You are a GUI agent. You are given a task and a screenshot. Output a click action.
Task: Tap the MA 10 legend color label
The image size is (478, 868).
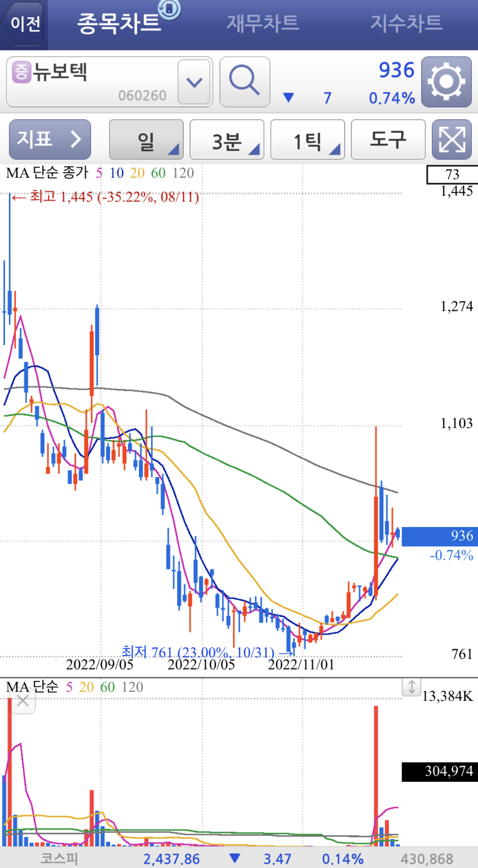(x=116, y=173)
